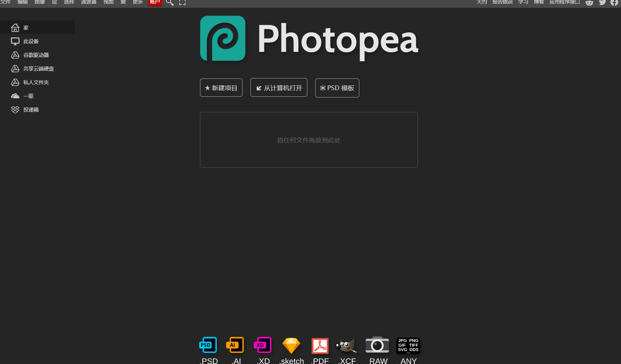Open the 文件 (File) menu
The width and height of the screenshot is (621, 364).
click(x=5, y=2)
